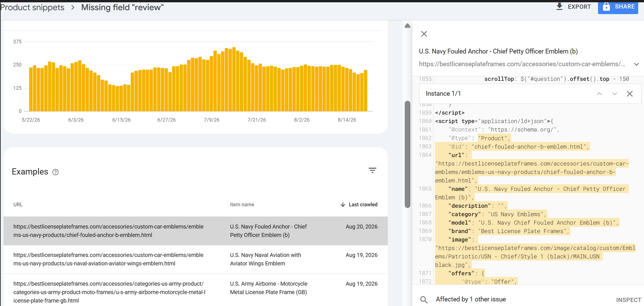Click 'U.S. Navy Naval Aviation with Aviator Wings Emblem'

point(265,259)
